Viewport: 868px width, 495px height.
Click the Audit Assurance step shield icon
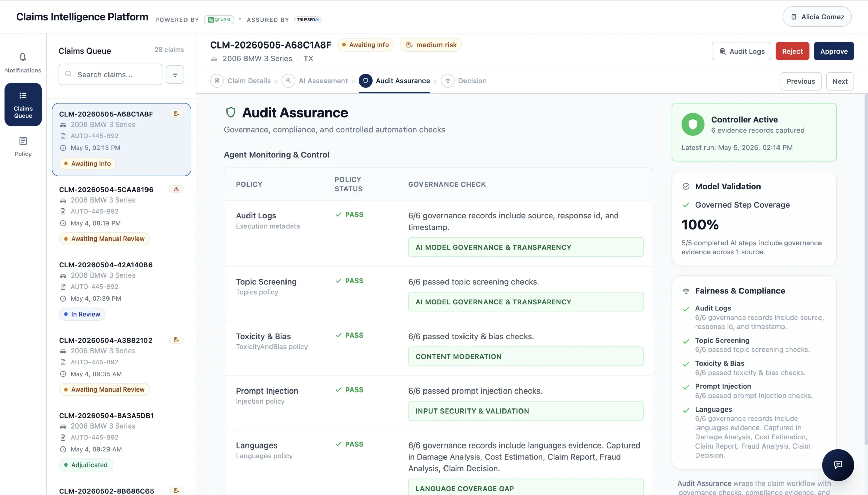(x=366, y=81)
